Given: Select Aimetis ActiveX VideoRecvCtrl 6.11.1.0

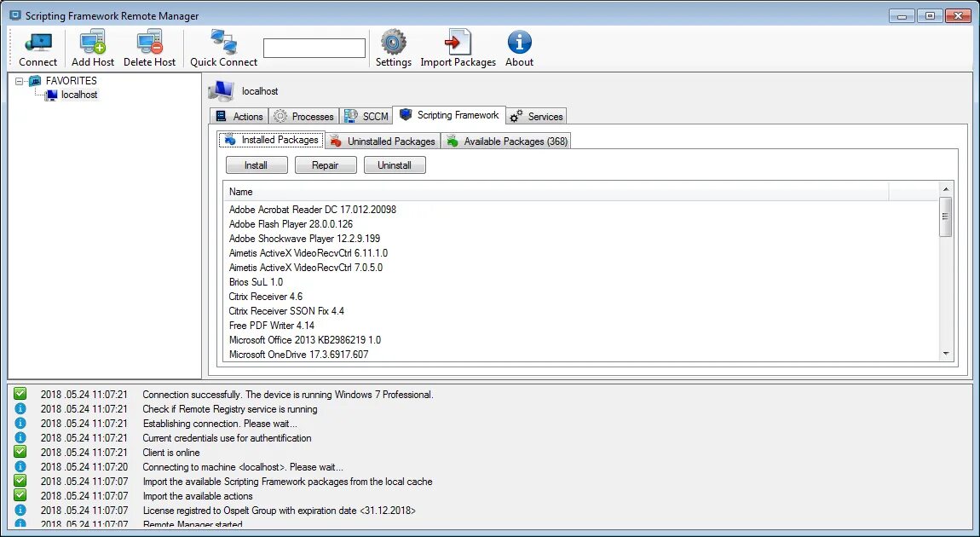Looking at the screenshot, I should (x=308, y=253).
